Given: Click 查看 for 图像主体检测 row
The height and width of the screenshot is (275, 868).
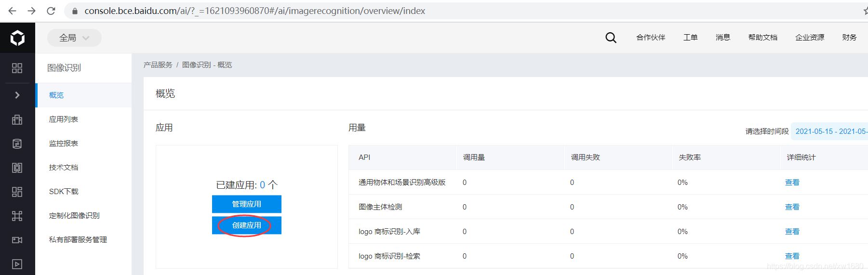Looking at the screenshot, I should tap(792, 207).
